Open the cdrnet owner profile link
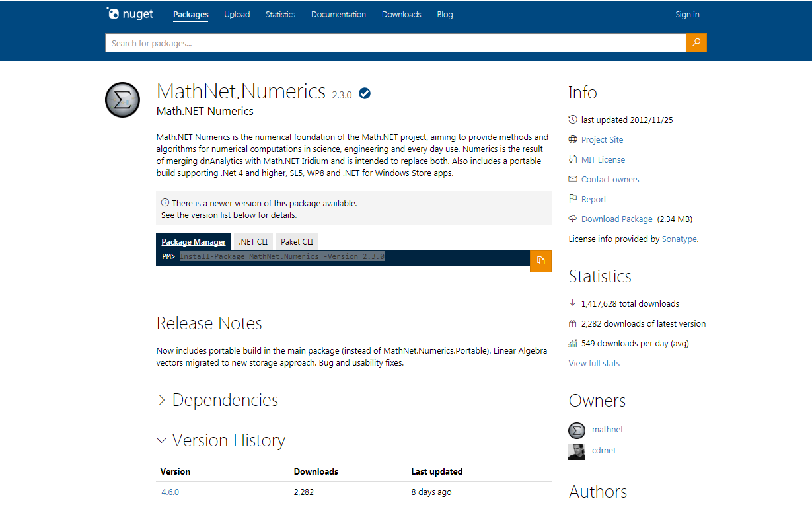 coord(604,451)
